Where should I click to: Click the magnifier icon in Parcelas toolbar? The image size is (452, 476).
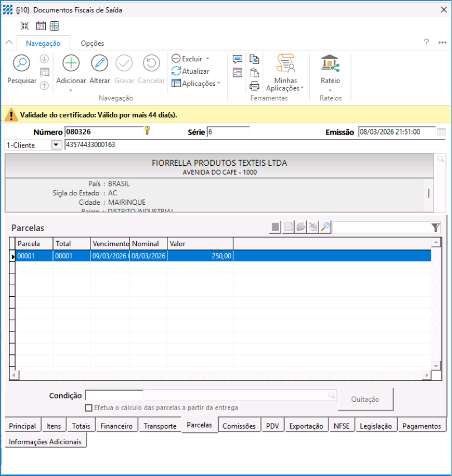[325, 227]
